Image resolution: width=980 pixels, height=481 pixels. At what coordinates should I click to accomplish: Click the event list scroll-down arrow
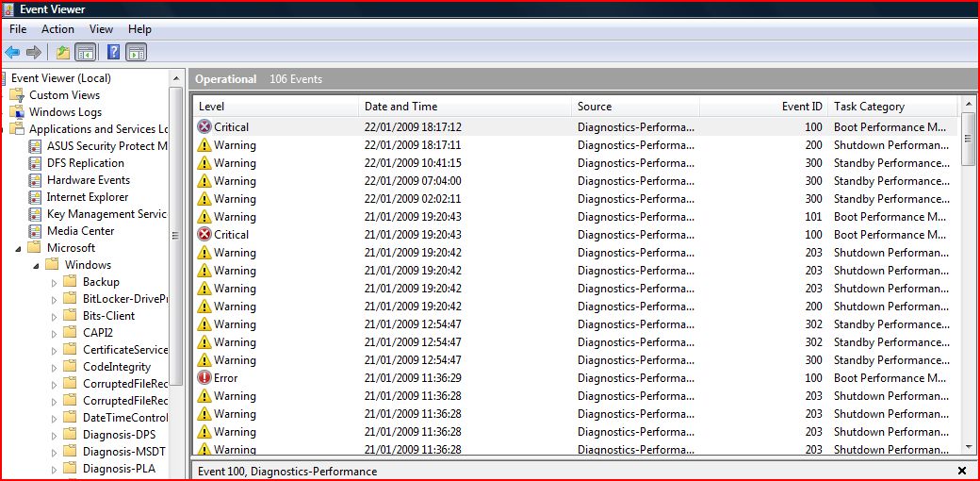coord(968,447)
